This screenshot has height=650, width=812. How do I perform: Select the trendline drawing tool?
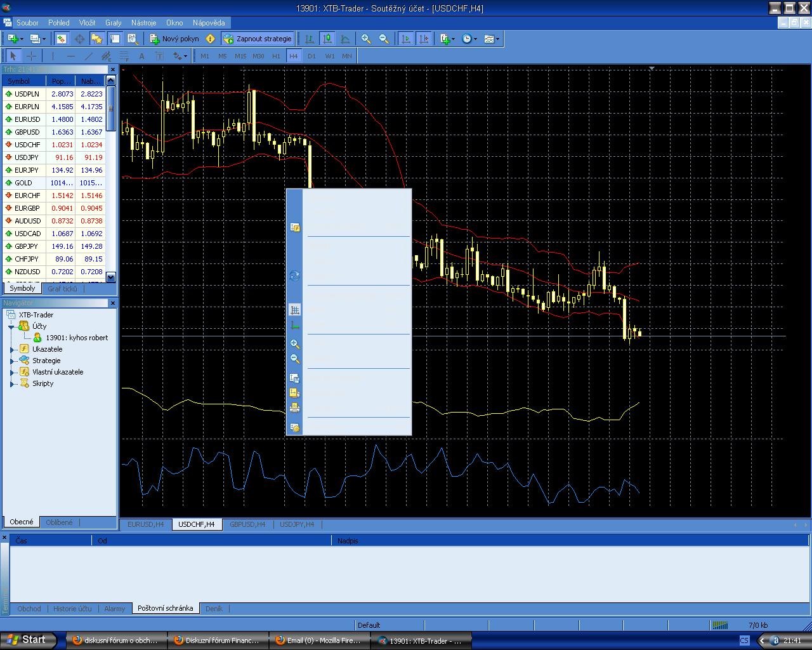point(88,56)
